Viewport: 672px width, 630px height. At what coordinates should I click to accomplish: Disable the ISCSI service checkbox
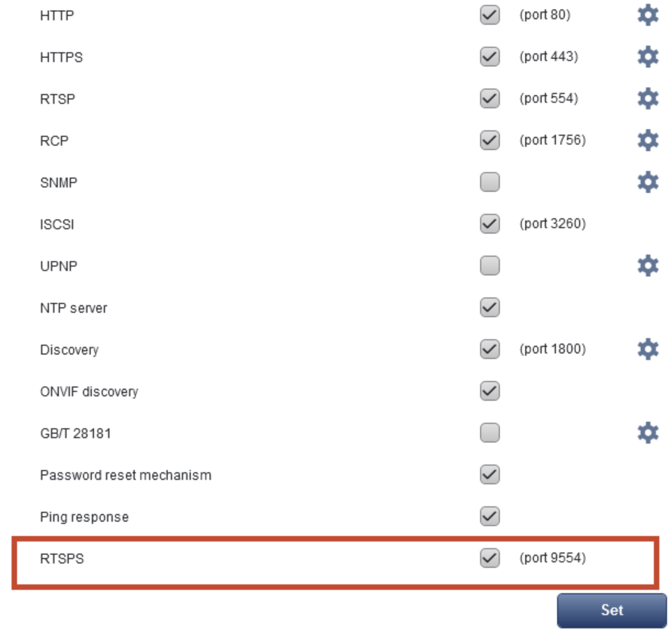488,223
